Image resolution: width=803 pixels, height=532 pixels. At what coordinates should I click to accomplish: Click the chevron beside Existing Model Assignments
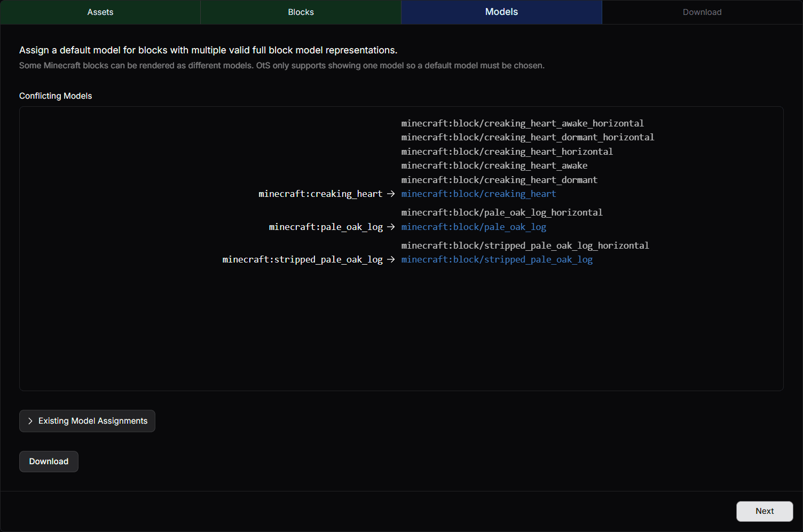(x=30, y=421)
